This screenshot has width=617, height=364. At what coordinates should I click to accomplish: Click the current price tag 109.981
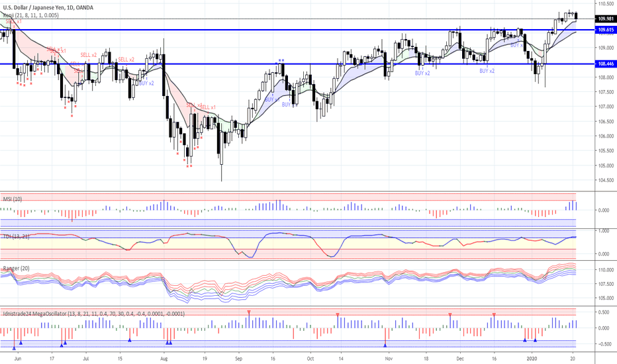(604, 19)
